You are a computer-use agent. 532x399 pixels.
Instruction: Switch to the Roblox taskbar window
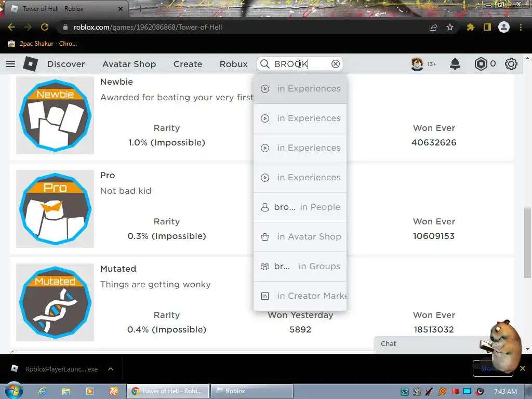252,391
